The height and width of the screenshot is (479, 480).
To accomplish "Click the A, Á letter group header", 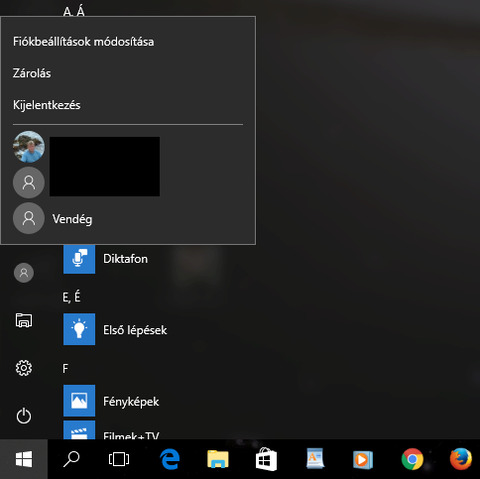I will click(x=74, y=12).
